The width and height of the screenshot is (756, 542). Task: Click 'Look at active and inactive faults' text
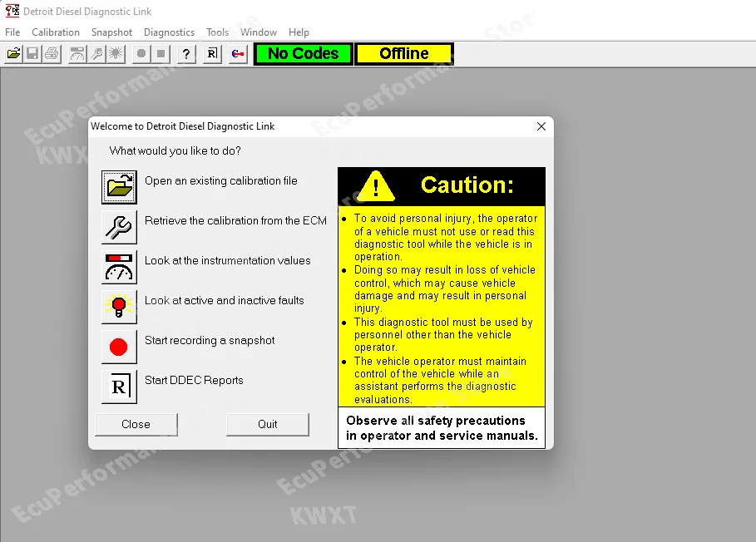pyautogui.click(x=225, y=301)
